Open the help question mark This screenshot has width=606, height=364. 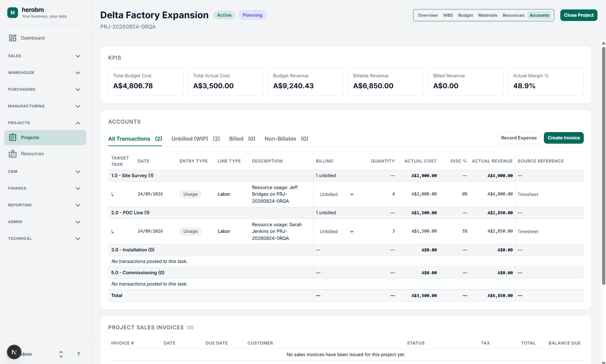pos(78,354)
